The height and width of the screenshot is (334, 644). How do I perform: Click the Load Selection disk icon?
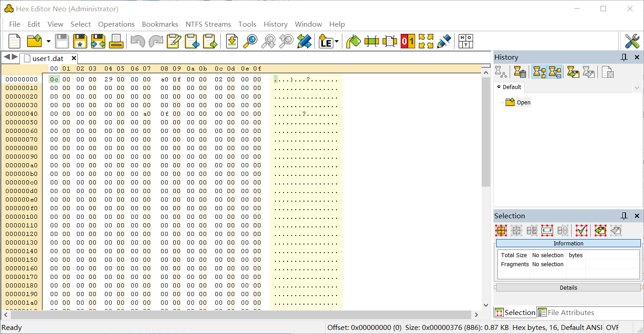(601, 231)
